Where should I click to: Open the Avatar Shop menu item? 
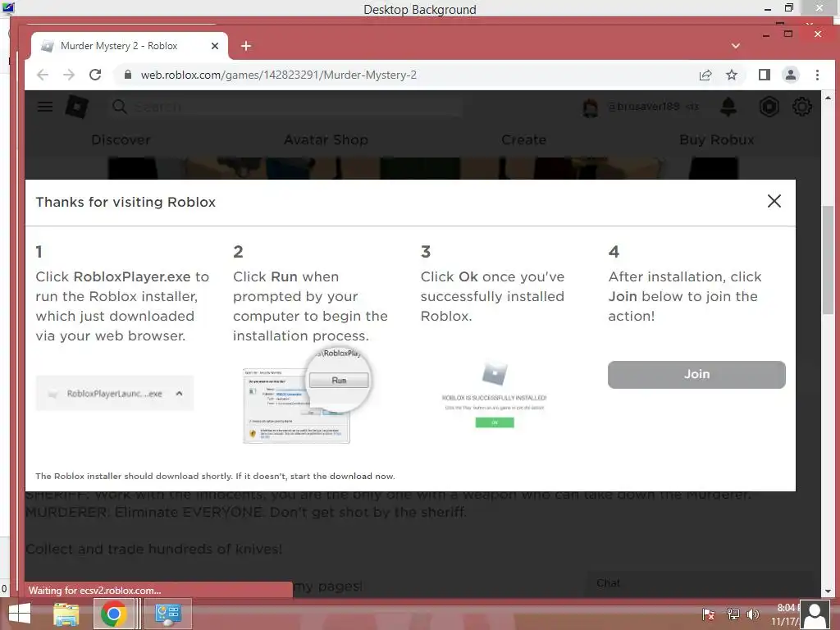coord(326,139)
